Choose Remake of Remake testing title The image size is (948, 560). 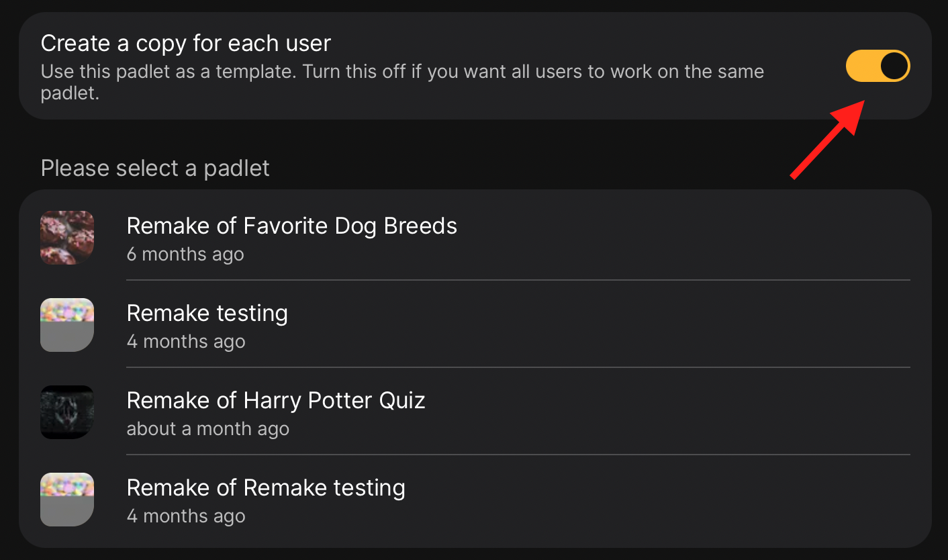tap(266, 488)
